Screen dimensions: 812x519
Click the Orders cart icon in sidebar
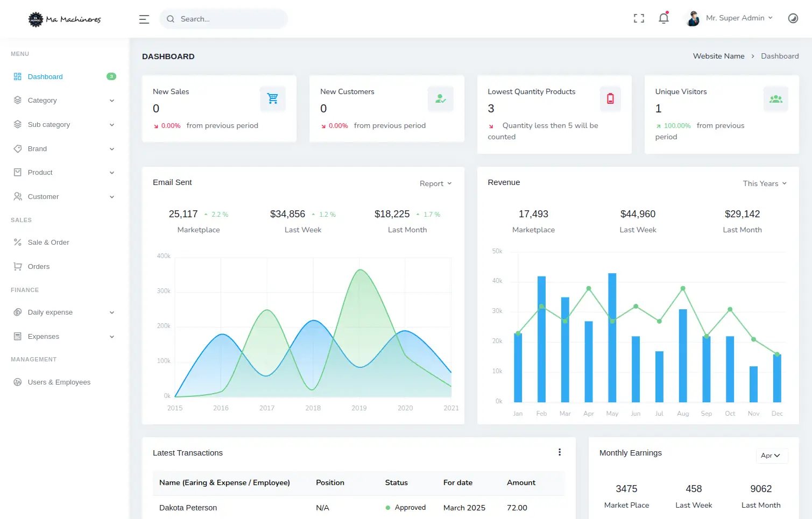click(18, 266)
